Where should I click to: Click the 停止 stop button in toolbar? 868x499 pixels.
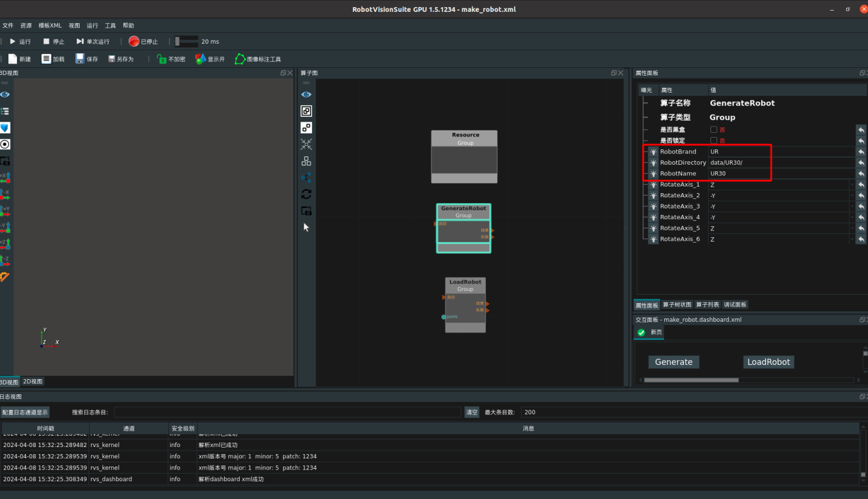point(54,41)
